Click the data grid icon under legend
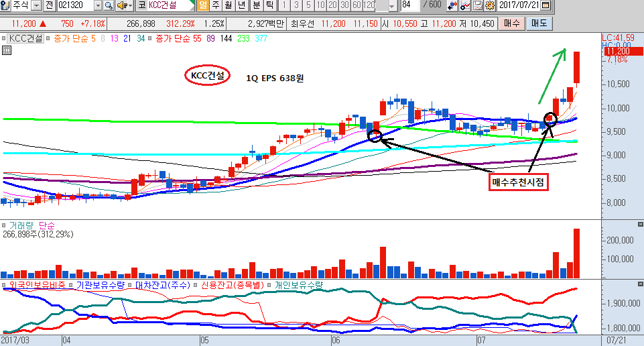Screen dimensions: 644x346 tap(7, 50)
